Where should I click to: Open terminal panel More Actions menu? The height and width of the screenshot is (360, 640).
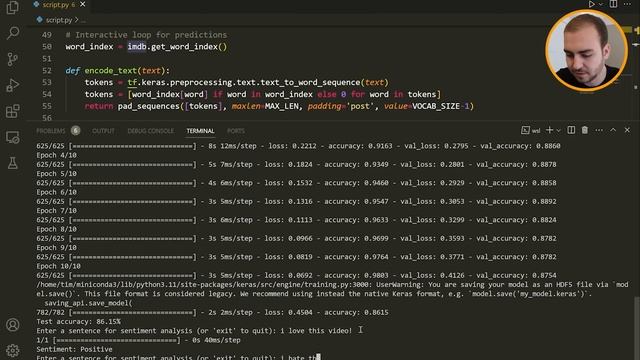pos(599,130)
